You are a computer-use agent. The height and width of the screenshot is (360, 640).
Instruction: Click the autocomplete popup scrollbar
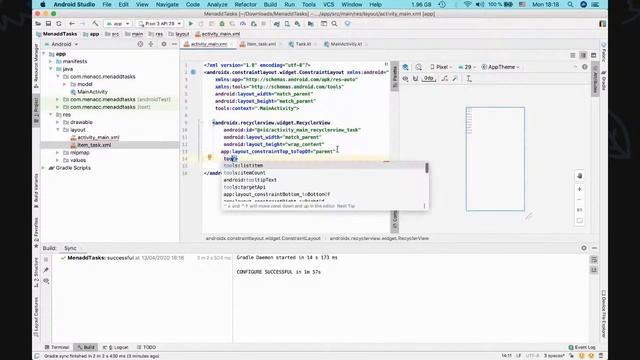pyautogui.click(x=427, y=168)
